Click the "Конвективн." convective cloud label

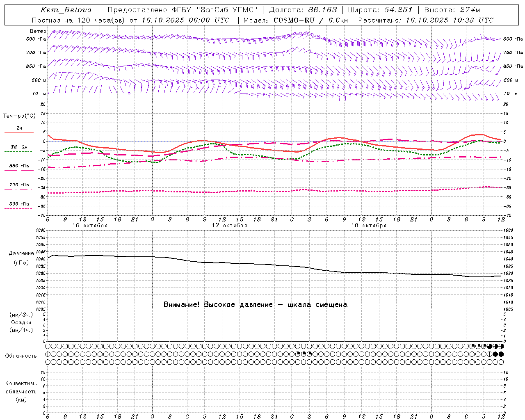point(21,383)
